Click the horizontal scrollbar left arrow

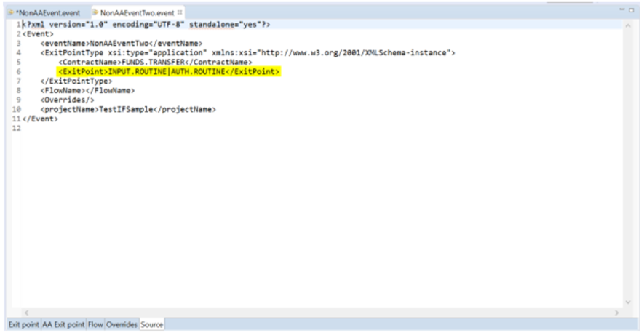27,313
